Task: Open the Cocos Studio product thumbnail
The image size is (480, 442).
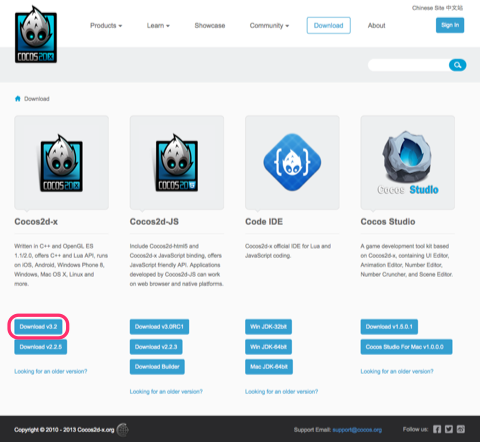Action: (407, 163)
